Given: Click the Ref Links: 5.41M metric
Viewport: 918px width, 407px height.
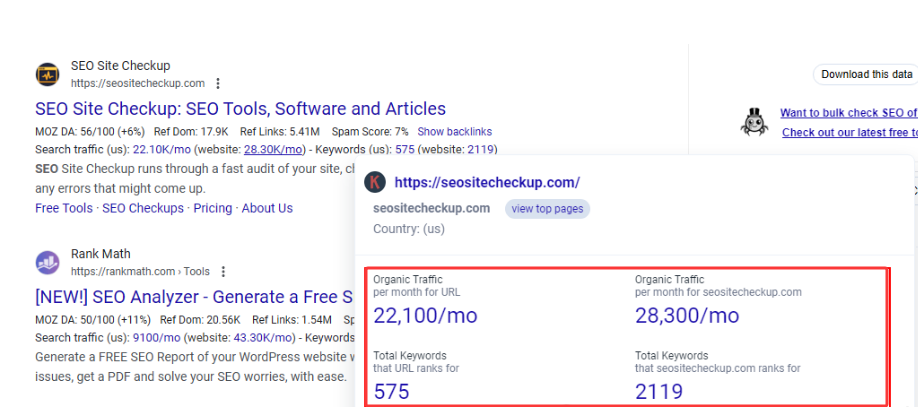Looking at the screenshot, I should [x=280, y=132].
